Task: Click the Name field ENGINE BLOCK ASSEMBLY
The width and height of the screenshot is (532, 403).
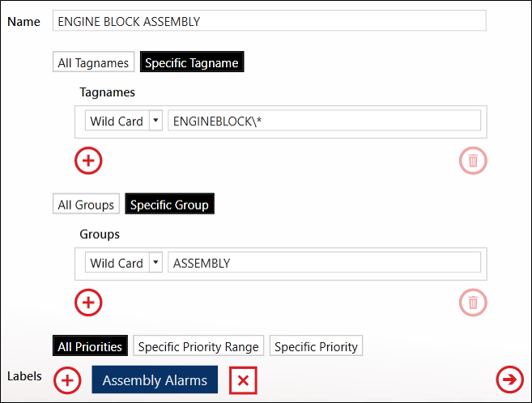Action: [270, 21]
